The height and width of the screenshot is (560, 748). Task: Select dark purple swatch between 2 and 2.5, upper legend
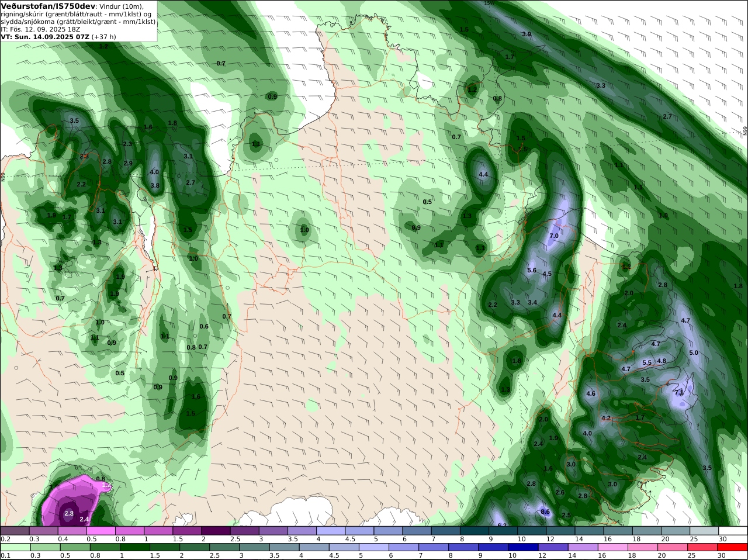(216, 530)
